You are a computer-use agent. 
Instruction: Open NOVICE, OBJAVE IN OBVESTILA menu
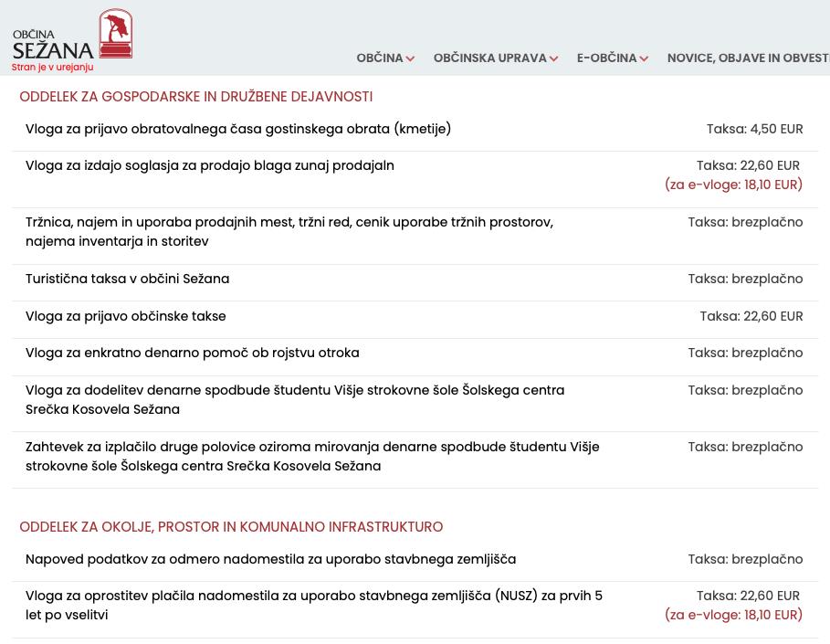click(x=749, y=58)
